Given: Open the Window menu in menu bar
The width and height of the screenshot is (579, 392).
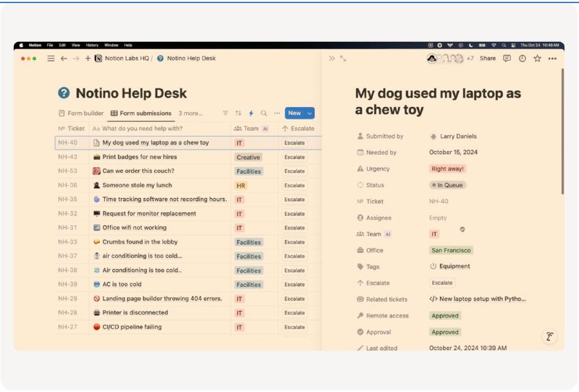Looking at the screenshot, I should coord(111,45).
